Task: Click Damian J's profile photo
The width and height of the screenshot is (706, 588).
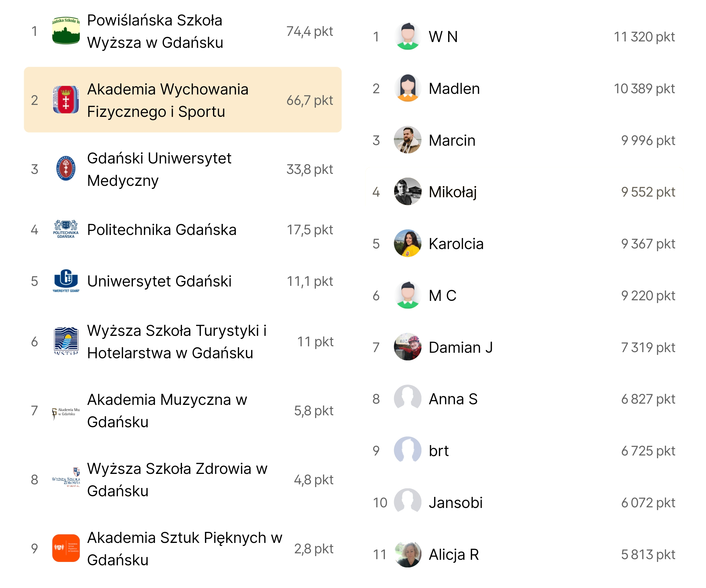Action: tap(407, 347)
